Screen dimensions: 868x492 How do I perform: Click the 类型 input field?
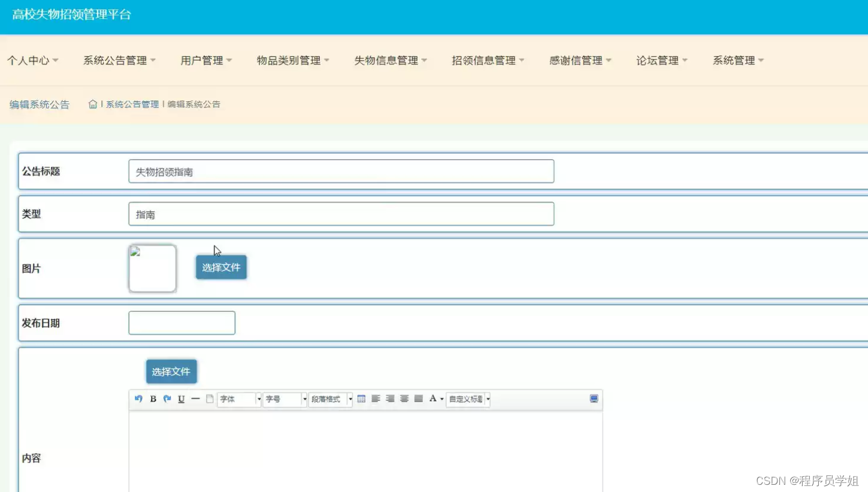[341, 214]
